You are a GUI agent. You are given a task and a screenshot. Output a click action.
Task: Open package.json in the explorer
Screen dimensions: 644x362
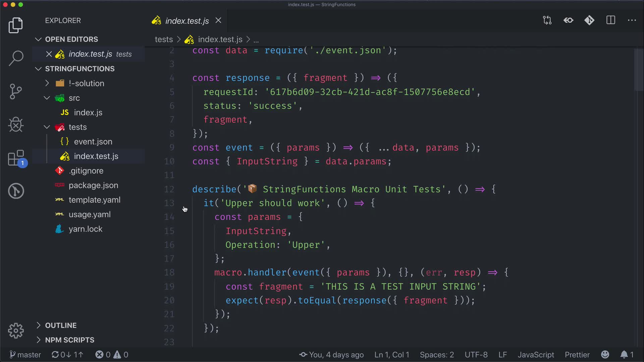pyautogui.click(x=93, y=185)
